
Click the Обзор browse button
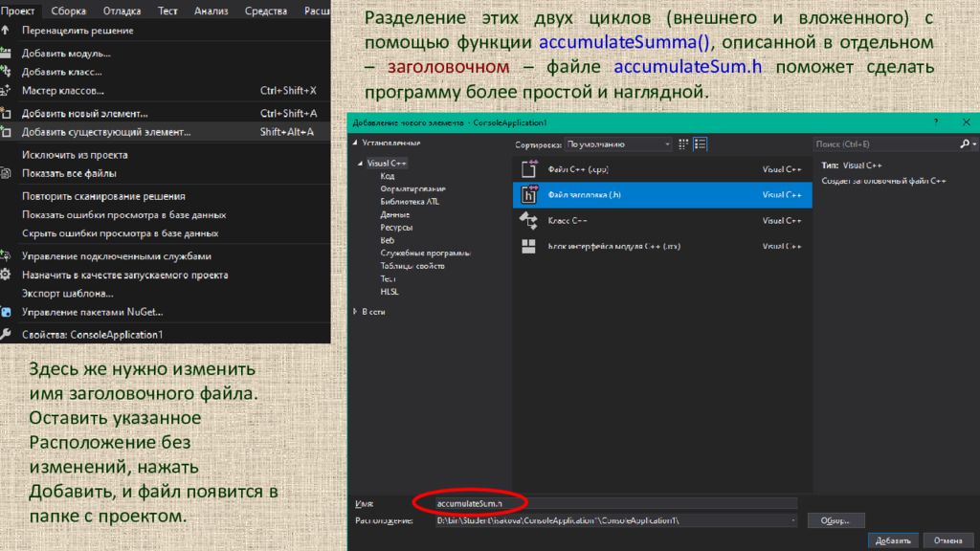835,520
